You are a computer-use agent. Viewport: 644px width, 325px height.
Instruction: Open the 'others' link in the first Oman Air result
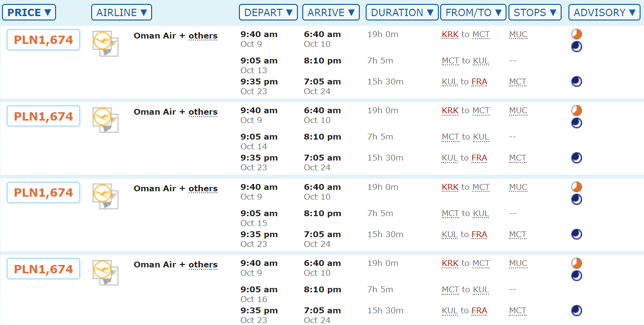pos(203,36)
